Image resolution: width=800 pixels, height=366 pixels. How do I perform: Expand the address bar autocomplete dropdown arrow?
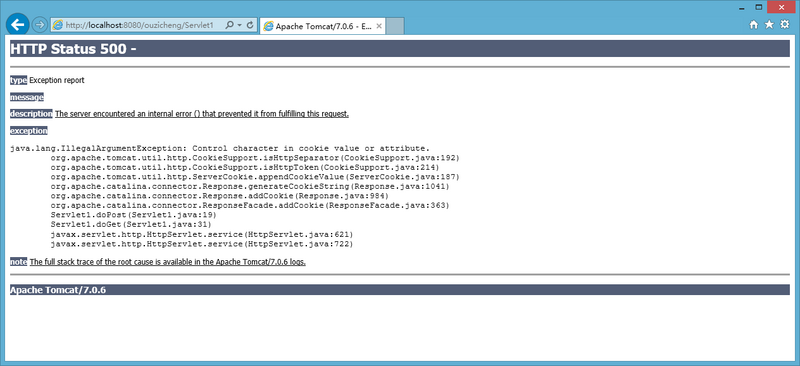coord(239,25)
